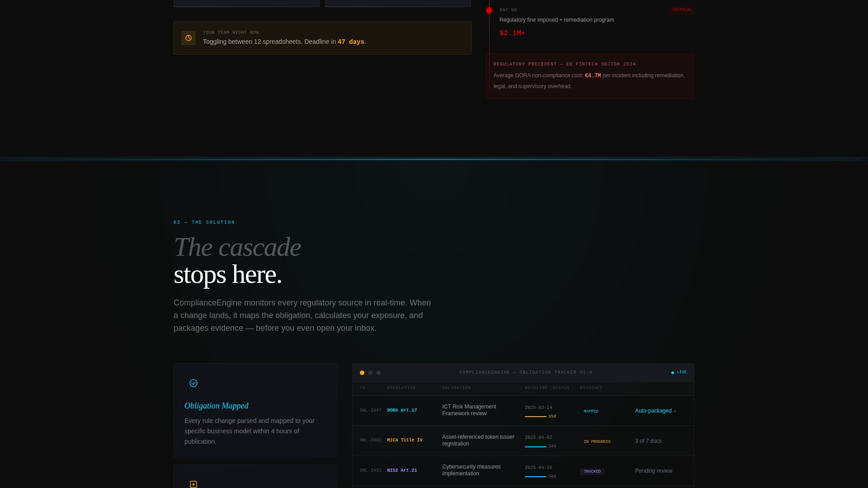The width and height of the screenshot is (868, 488).
Task: Click the OBLIGATION column header
Action: click(456, 388)
